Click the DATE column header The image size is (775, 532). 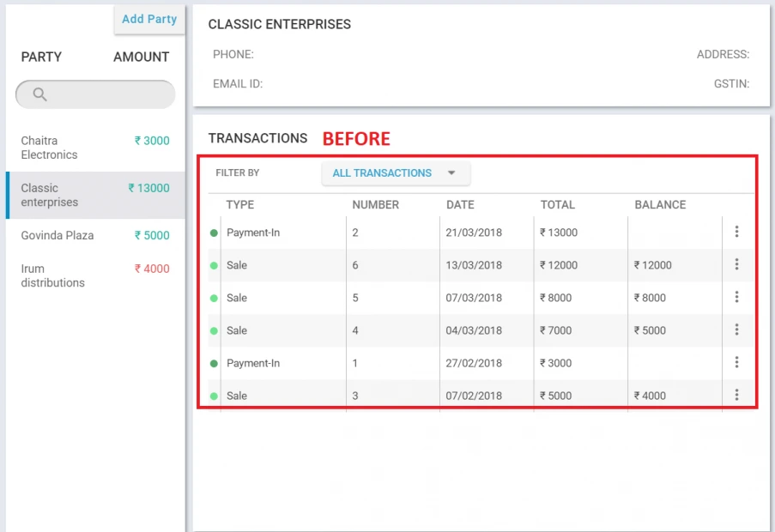click(460, 204)
